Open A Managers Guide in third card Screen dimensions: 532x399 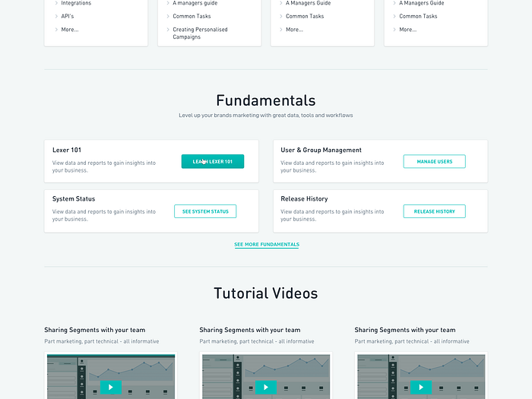(308, 3)
